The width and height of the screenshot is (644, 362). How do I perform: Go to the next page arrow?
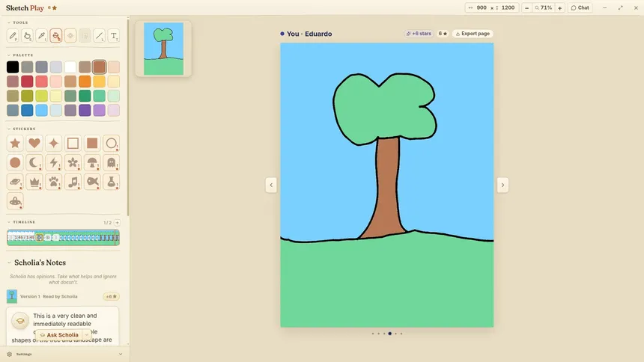click(502, 185)
